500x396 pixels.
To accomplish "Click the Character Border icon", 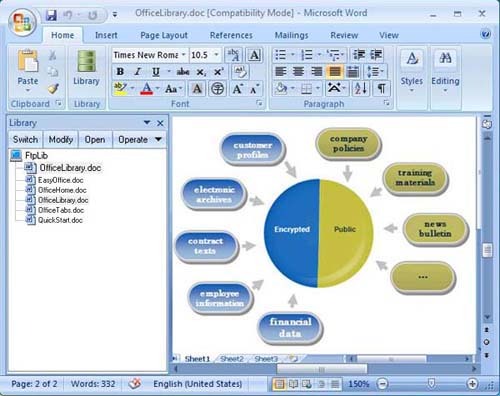I will click(x=254, y=55).
